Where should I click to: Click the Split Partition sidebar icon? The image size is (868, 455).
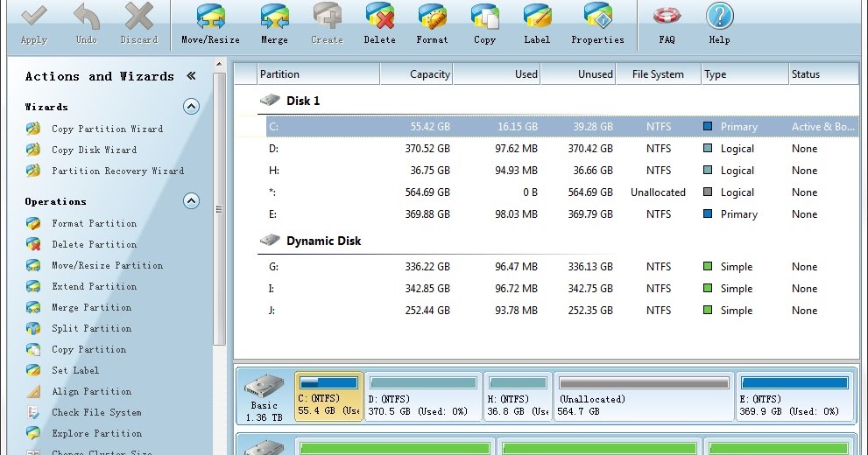click(33, 328)
